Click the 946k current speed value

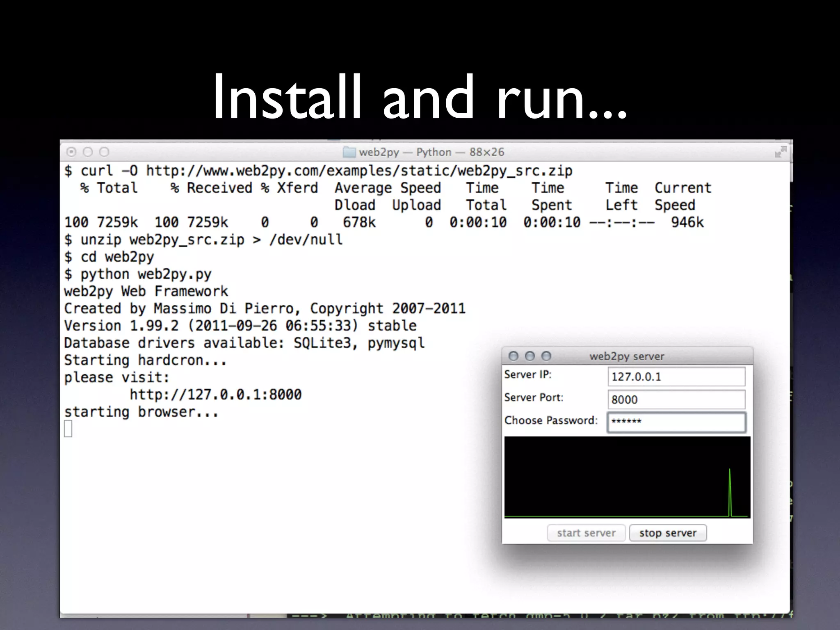[687, 222]
